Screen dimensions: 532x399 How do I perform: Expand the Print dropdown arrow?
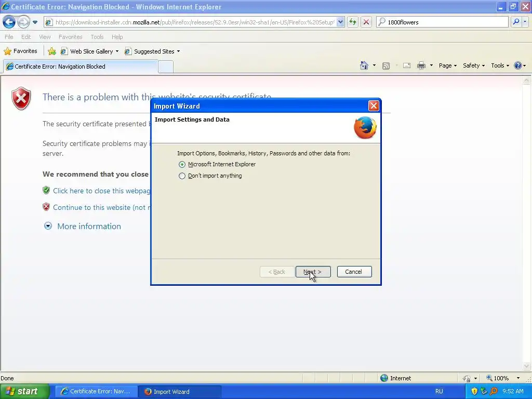[x=431, y=65]
